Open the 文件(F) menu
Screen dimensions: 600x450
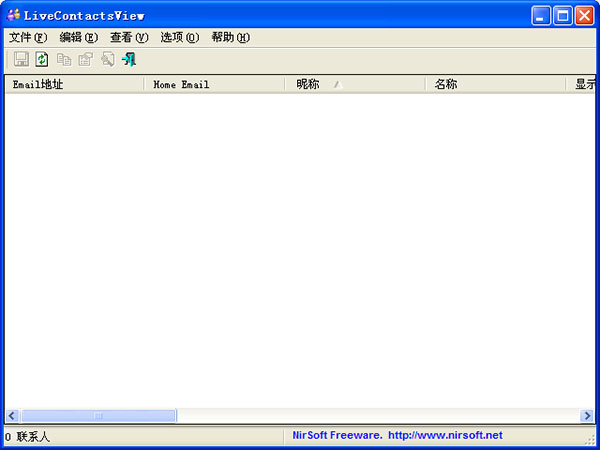click(28, 38)
